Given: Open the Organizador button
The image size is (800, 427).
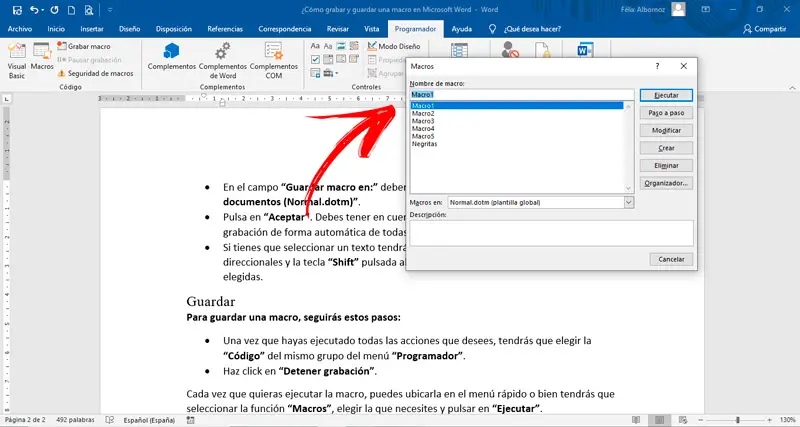Looking at the screenshot, I should [666, 183].
